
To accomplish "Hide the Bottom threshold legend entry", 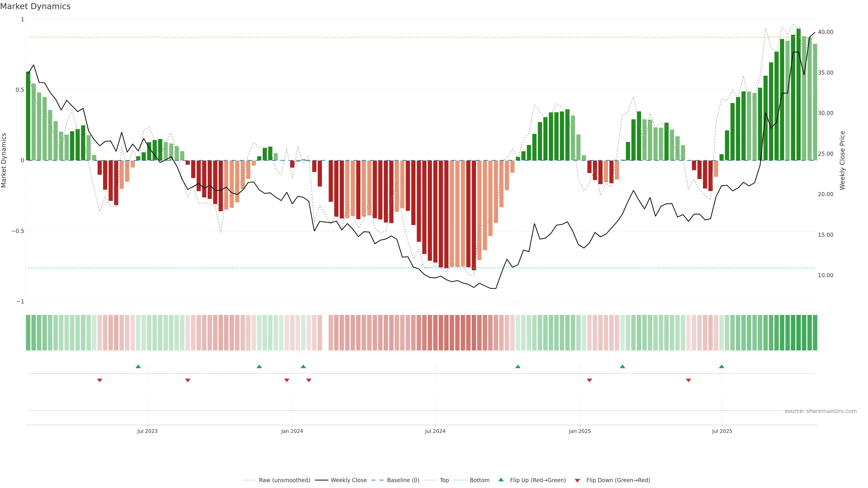I will [479, 480].
